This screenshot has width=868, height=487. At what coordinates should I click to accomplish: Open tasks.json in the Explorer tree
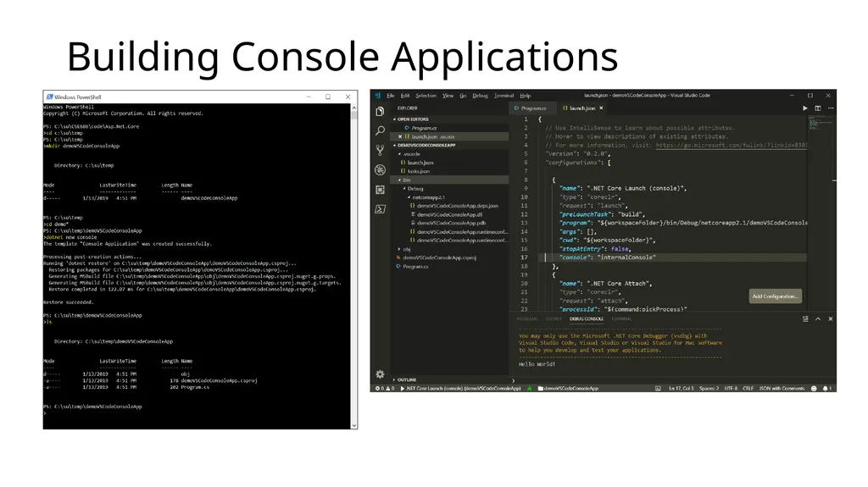coord(418,171)
